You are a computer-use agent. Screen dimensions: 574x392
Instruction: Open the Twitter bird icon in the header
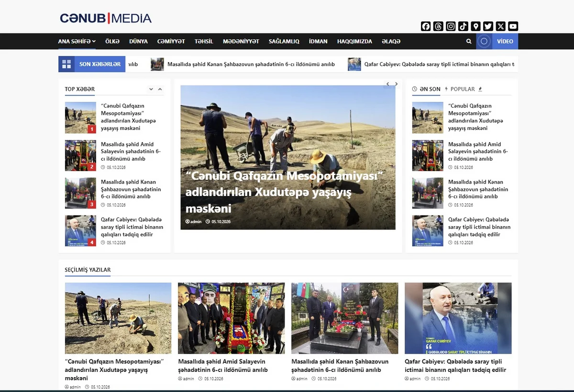(488, 26)
